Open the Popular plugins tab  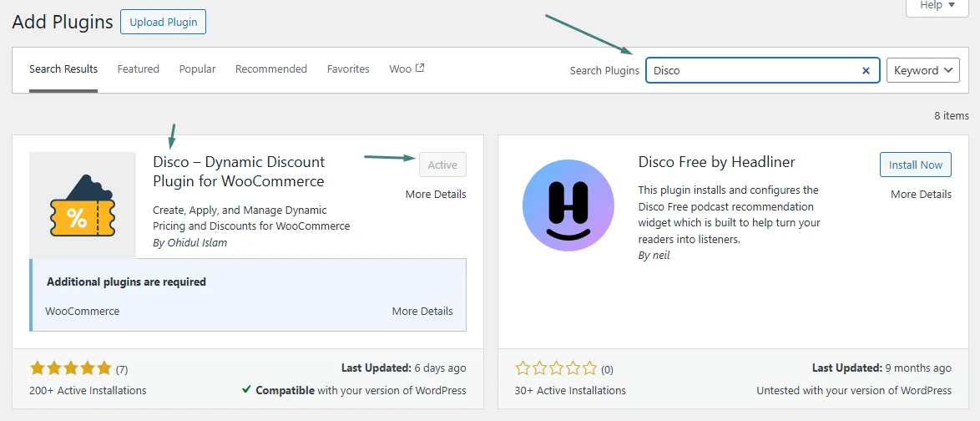click(x=197, y=68)
